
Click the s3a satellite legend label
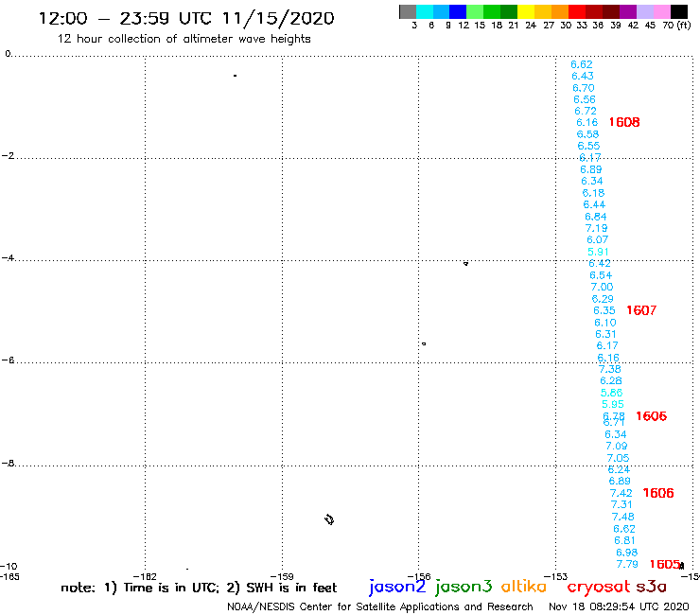[x=651, y=587]
